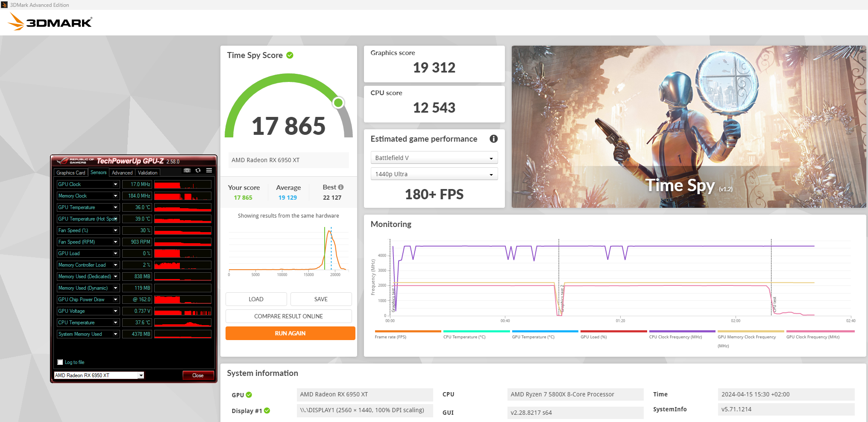Click the GPU Clock sensor graph

(x=182, y=184)
